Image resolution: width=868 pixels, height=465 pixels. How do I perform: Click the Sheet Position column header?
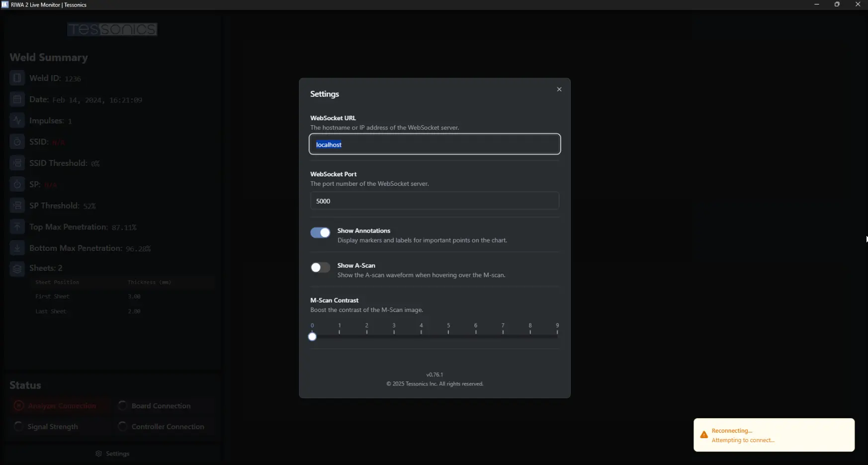pyautogui.click(x=57, y=282)
